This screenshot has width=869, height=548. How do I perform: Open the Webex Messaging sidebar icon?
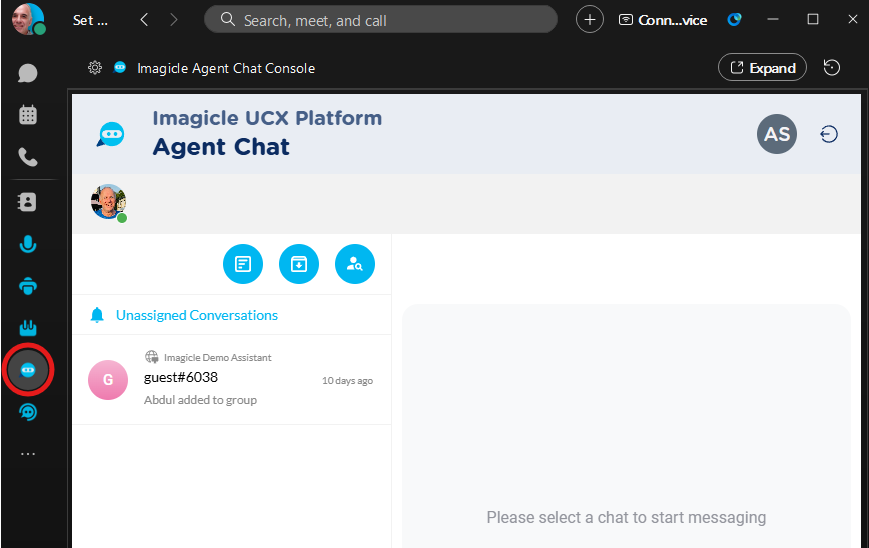coord(28,73)
